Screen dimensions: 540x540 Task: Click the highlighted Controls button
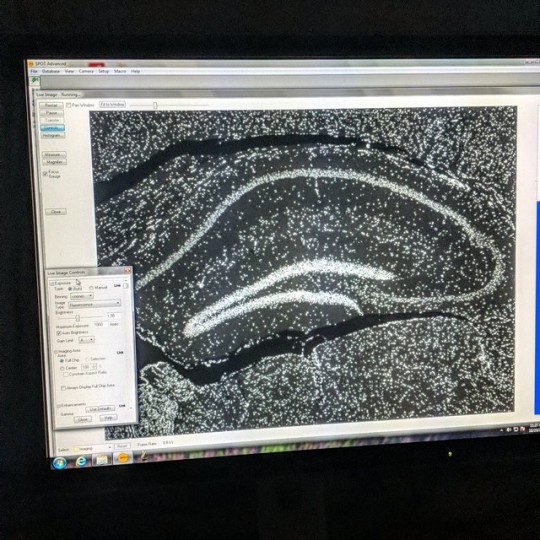point(52,128)
